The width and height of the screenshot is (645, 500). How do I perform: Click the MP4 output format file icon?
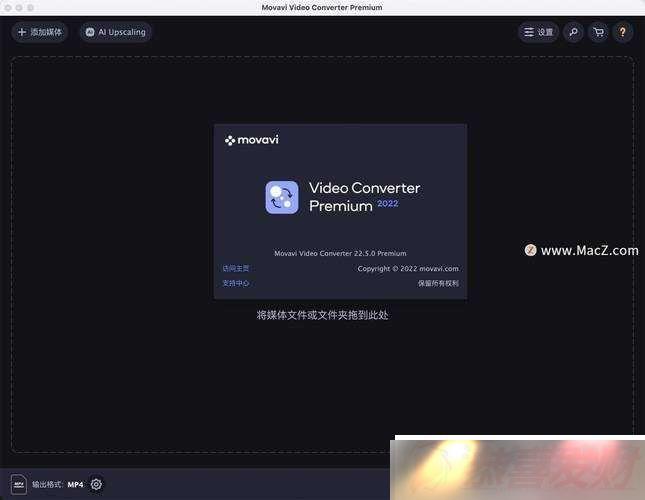point(19,484)
